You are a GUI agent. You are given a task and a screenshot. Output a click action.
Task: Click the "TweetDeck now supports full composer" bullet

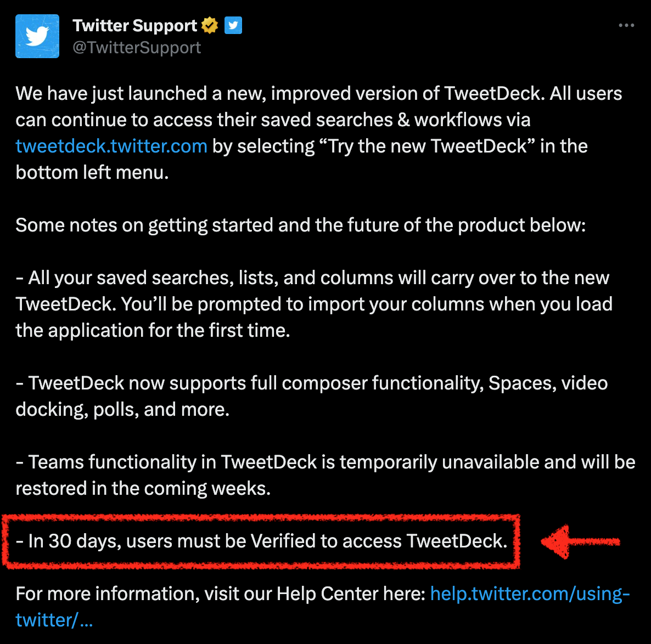click(312, 396)
